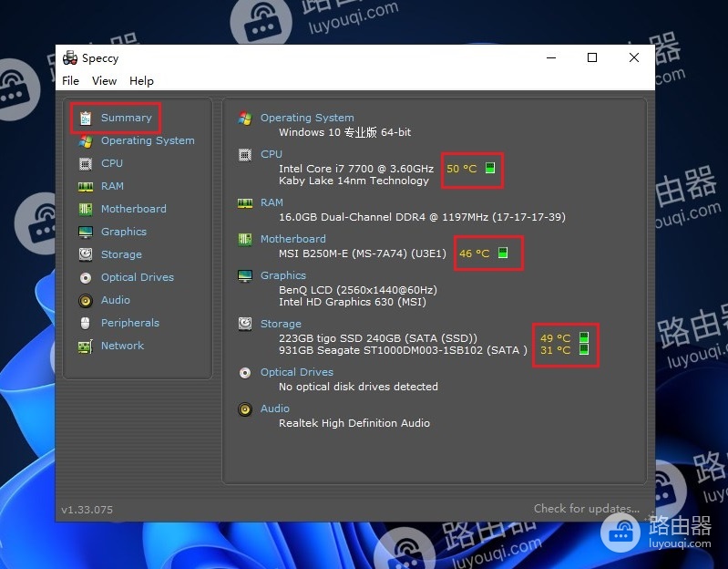Screen dimensions: 728x569
Task: Click the Intel Core i7 7700 text
Action: (x=356, y=168)
